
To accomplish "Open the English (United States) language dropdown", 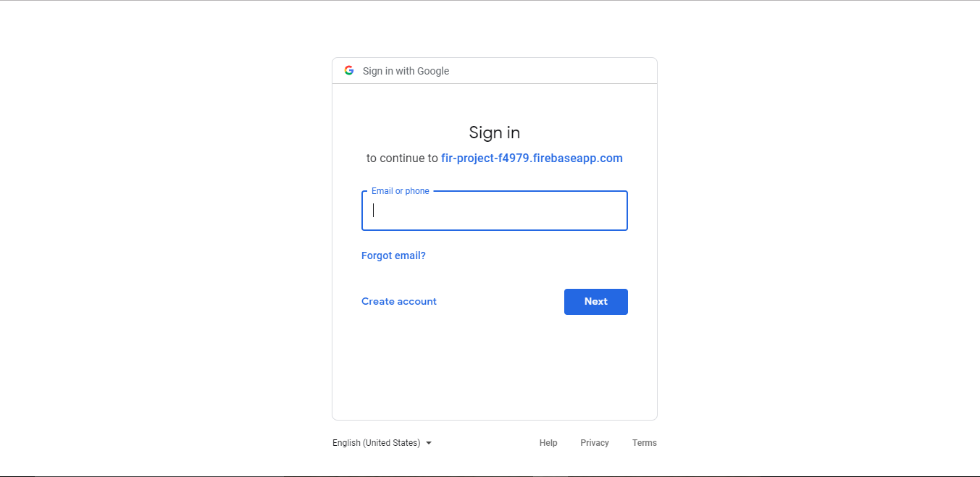I will (382, 443).
